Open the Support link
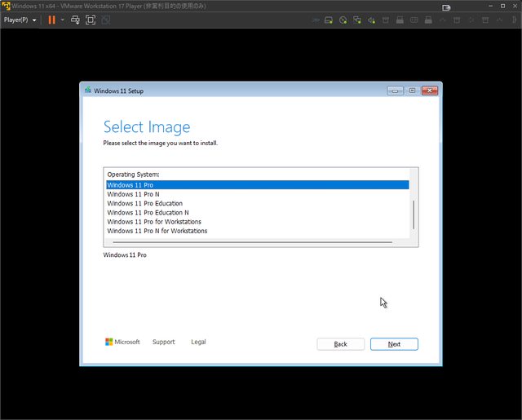Viewport: 522px width, 420px height. coord(163,343)
